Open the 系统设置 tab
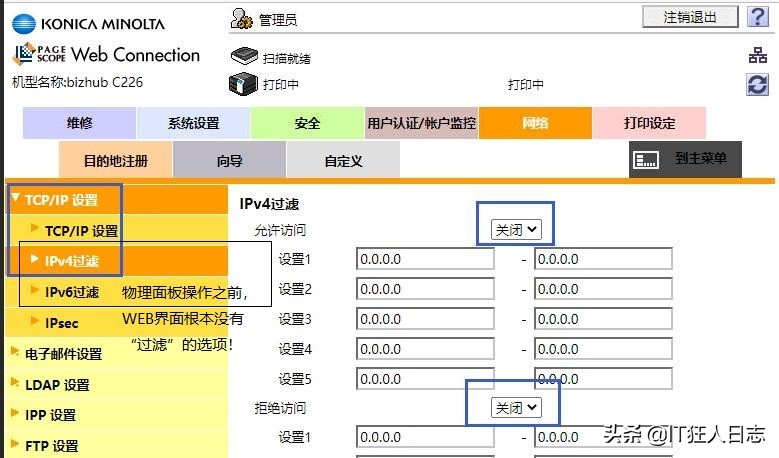The image size is (779, 458). click(x=193, y=123)
